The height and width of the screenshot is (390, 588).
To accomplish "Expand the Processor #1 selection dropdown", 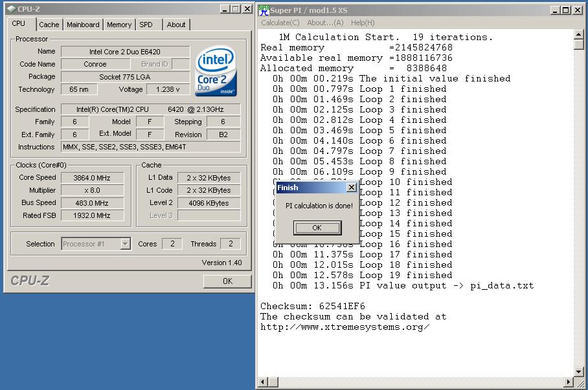I will [x=125, y=244].
